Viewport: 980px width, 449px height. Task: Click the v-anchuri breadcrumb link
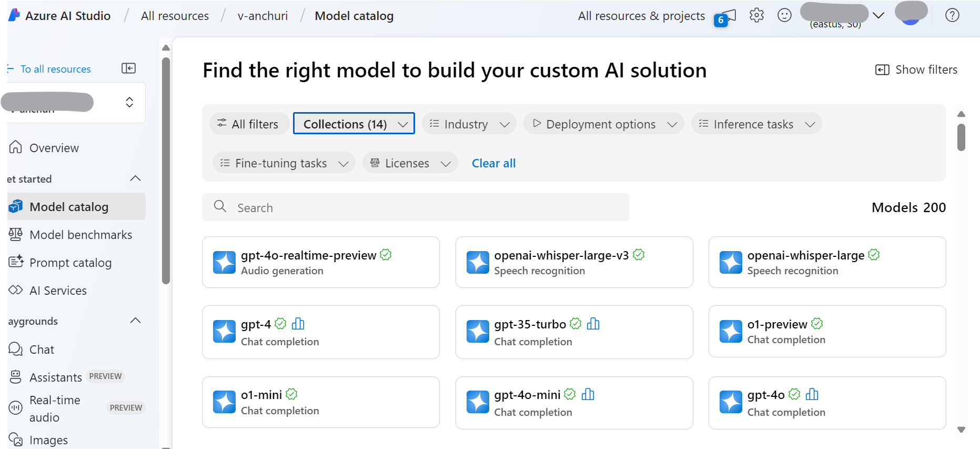pos(262,16)
